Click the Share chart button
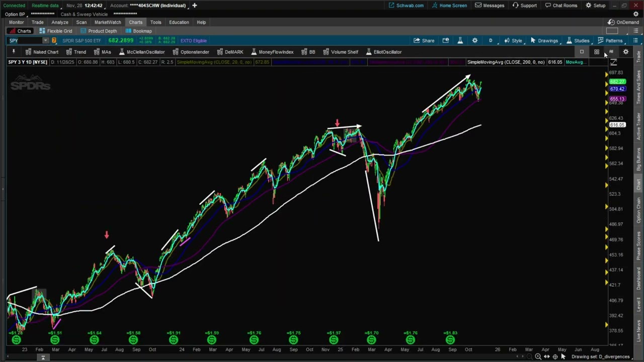 [x=424, y=41]
